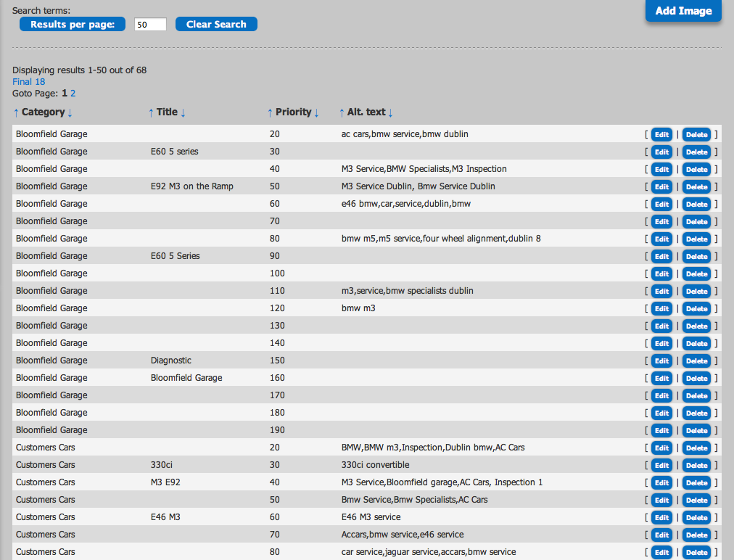734x560 pixels.
Task: Sort Alt. text descending with down arrow
Action: [x=390, y=112]
